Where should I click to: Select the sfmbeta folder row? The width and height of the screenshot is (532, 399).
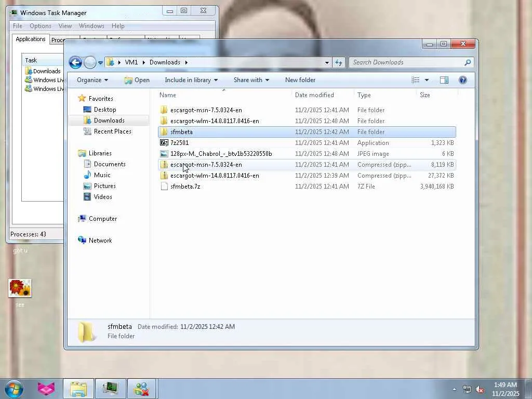tap(307, 132)
